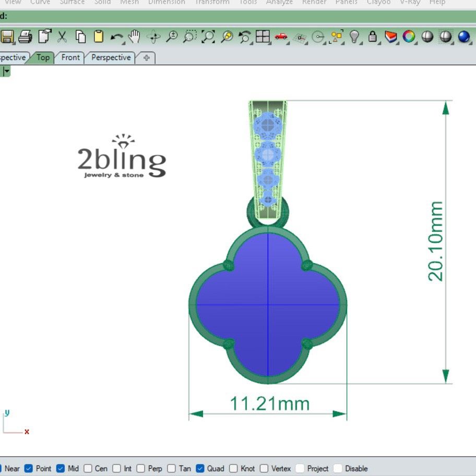Click the Undo arrow button
The height and width of the screenshot is (476, 476).
click(117, 37)
